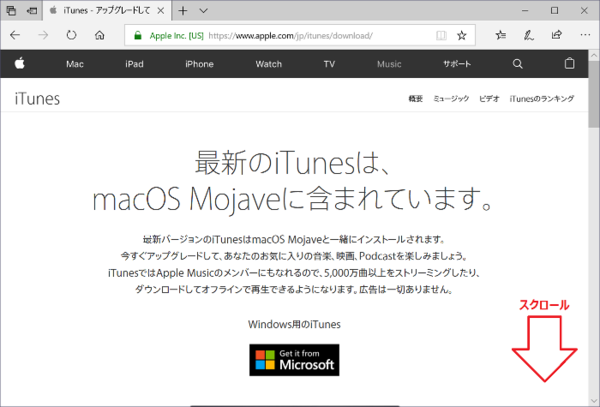The width and height of the screenshot is (600, 407).
Task: Maximize the browser window
Action: point(554,11)
